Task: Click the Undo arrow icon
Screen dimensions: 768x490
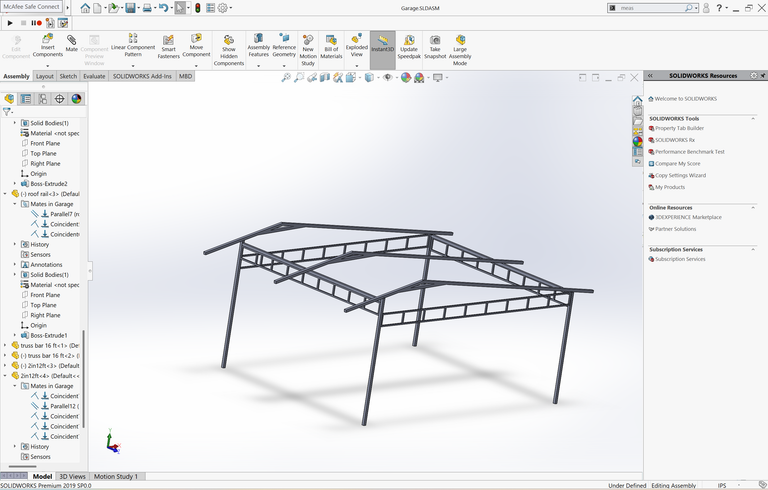Action: pyautogui.click(x=164, y=8)
